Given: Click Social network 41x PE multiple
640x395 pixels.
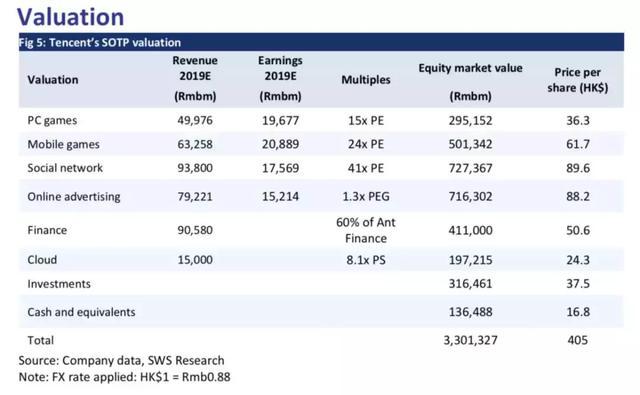Looking at the screenshot, I should (x=366, y=168).
